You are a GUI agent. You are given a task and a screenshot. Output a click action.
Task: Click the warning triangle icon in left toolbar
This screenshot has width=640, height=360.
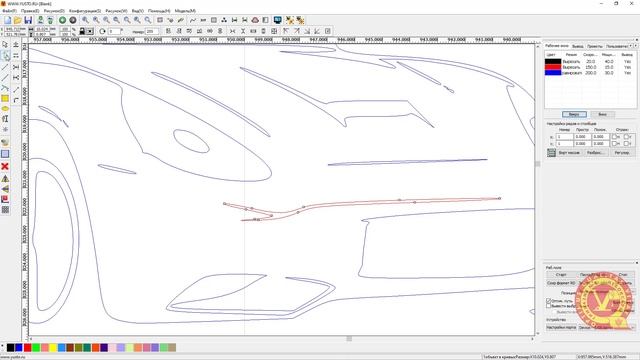coord(5,178)
